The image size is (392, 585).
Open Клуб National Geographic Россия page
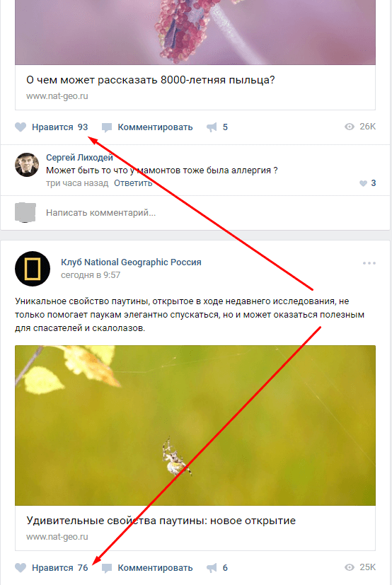pos(131,262)
